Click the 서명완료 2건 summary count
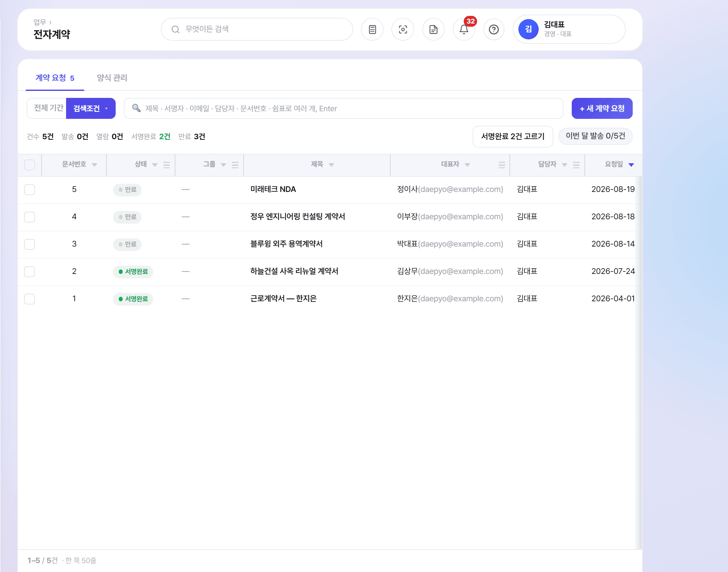Screen dimensions: 728x572 tap(151, 137)
